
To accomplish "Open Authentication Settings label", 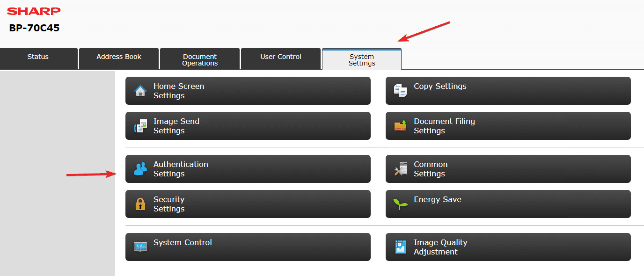I will click(181, 169).
